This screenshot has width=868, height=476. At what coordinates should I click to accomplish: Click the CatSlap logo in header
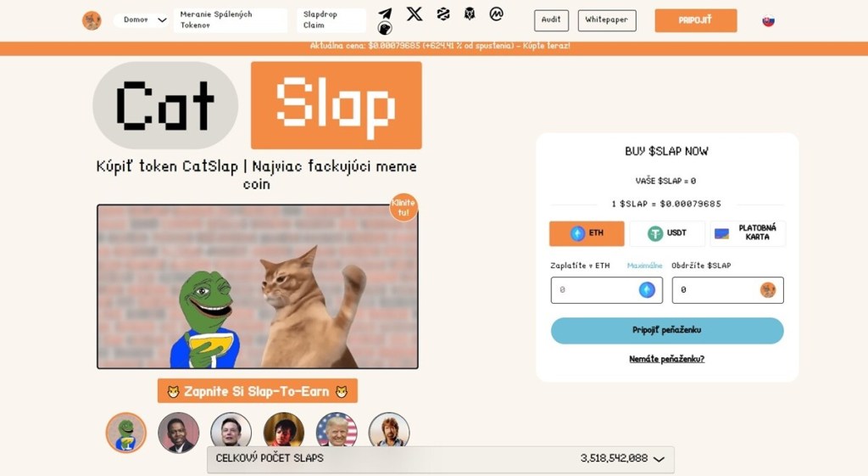(92, 20)
